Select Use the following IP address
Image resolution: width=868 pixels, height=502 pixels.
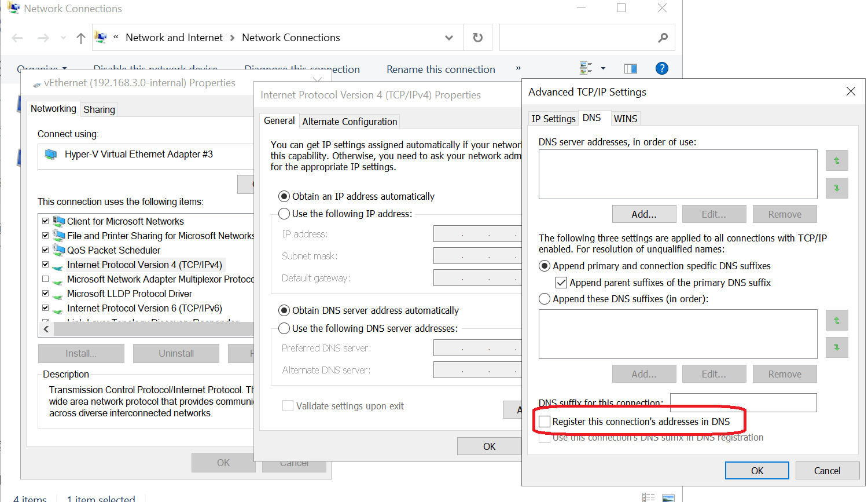point(284,214)
